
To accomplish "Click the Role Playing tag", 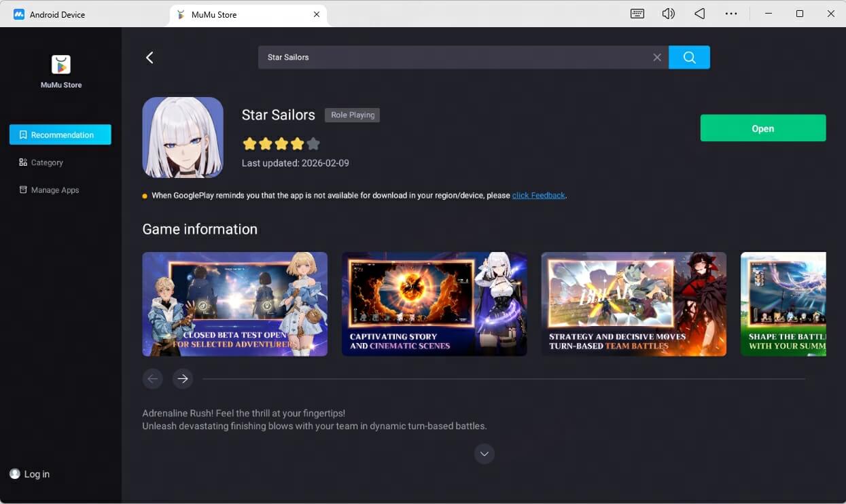I will coord(352,115).
